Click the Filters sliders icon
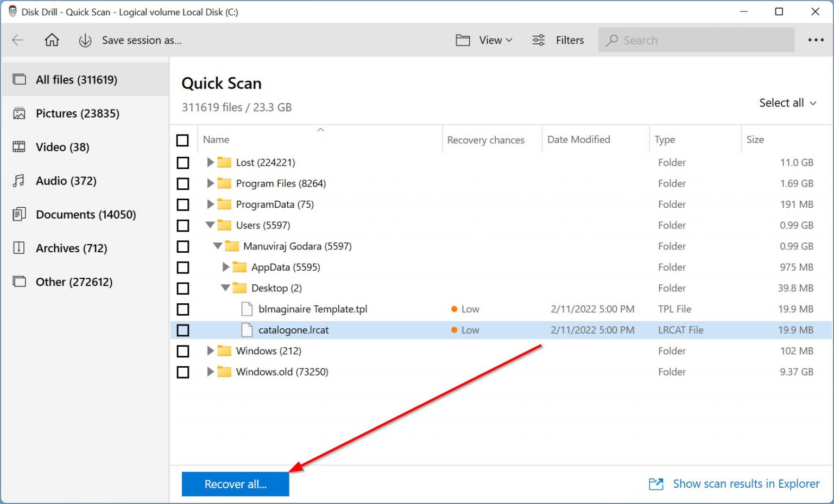 click(539, 40)
